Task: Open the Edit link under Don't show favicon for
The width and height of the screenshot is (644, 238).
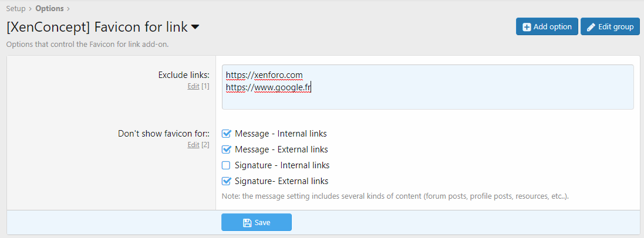Action: pyautogui.click(x=193, y=145)
